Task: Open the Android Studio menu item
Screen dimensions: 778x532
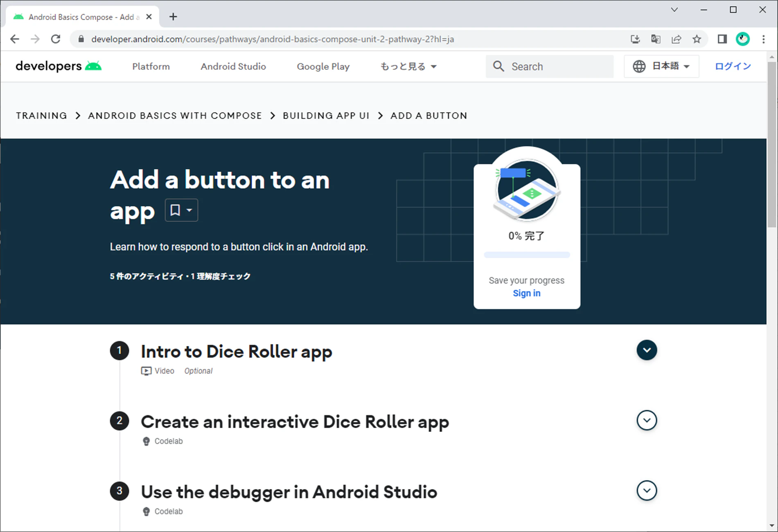Action: click(x=233, y=66)
